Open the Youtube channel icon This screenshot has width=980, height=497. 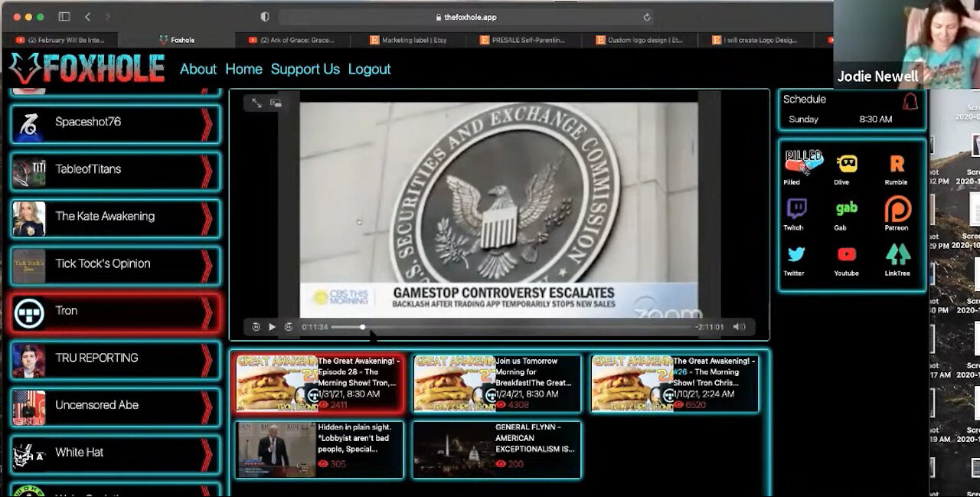click(x=846, y=254)
